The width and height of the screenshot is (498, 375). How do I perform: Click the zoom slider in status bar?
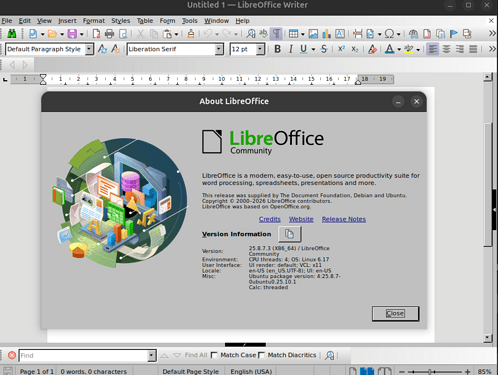pos(434,371)
